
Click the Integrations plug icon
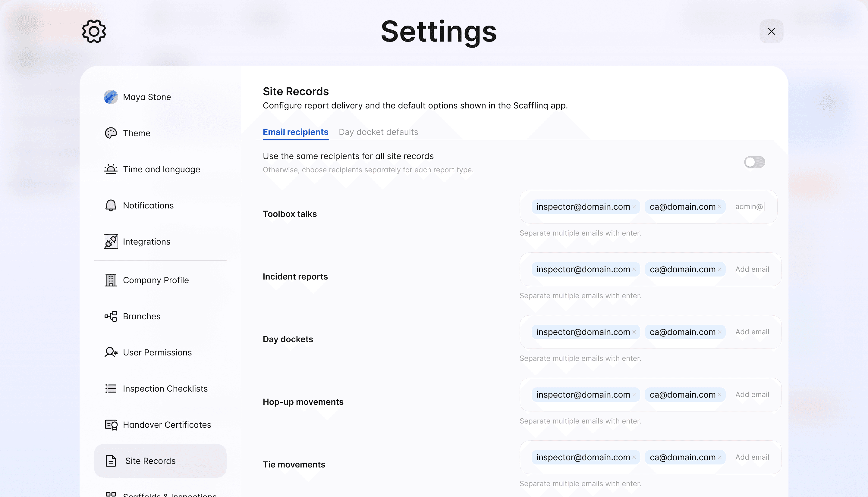pos(111,242)
